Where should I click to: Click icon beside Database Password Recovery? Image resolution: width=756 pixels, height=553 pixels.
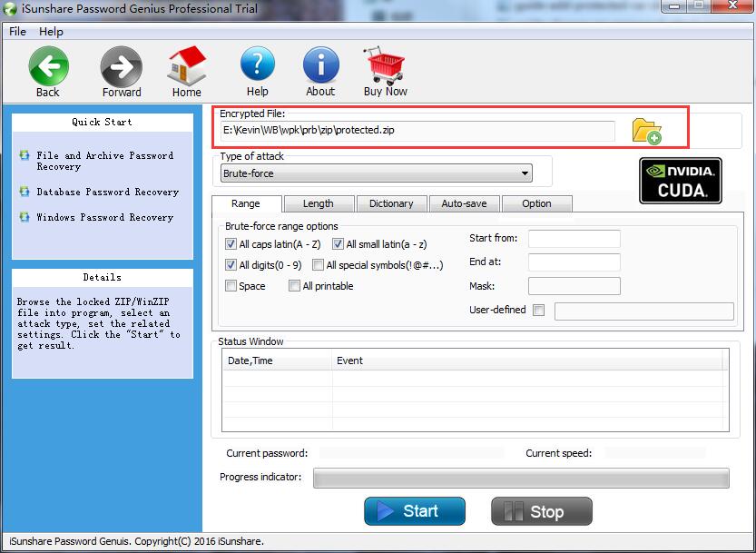point(25,192)
